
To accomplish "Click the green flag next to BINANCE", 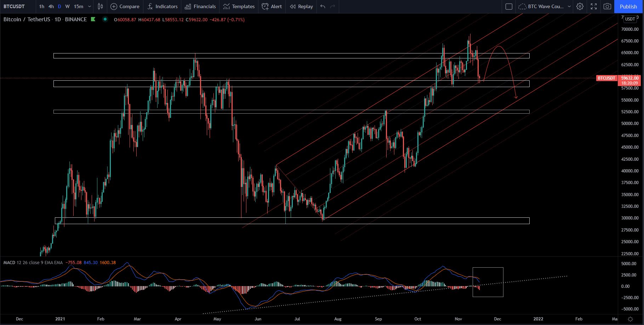I will 93,19.
